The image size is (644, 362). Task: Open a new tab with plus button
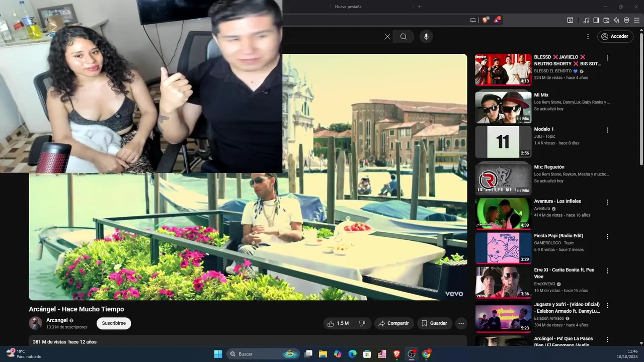(x=419, y=7)
